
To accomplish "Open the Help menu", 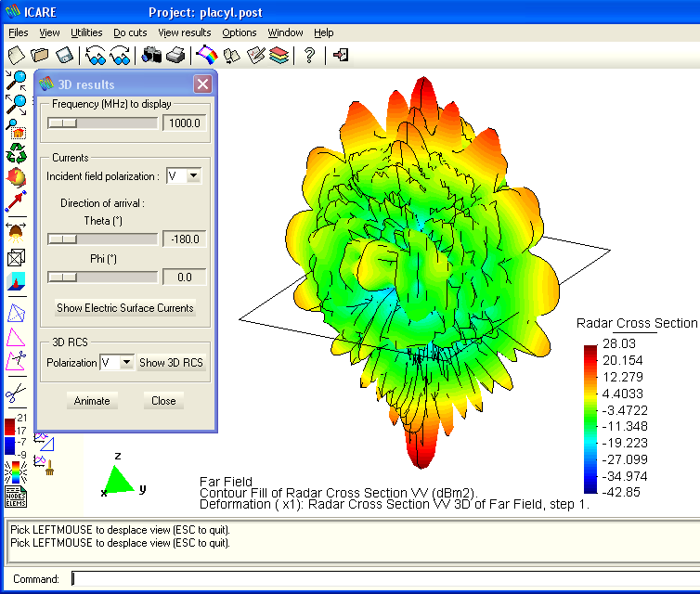I will 324,32.
